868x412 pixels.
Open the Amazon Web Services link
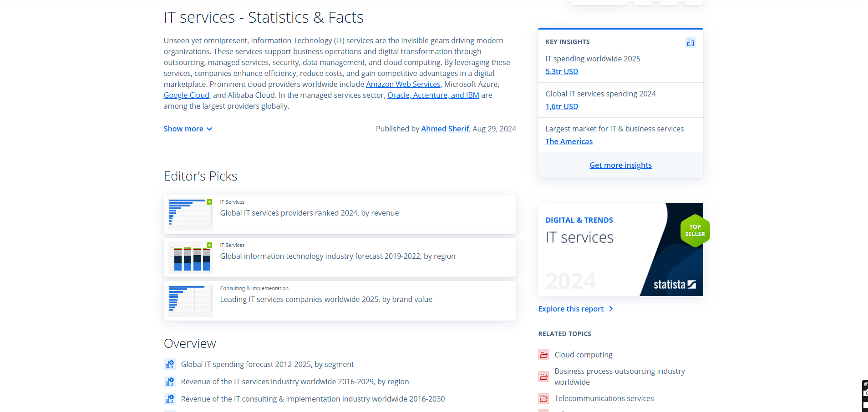(x=403, y=84)
